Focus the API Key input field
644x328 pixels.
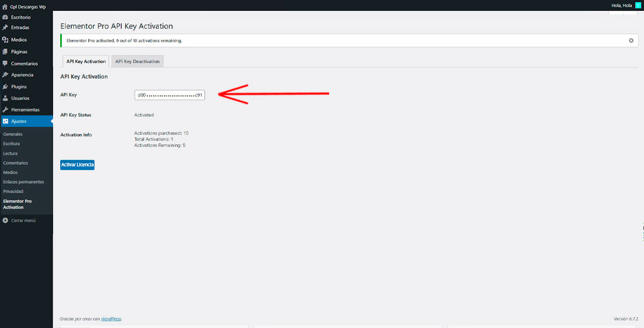(169, 95)
